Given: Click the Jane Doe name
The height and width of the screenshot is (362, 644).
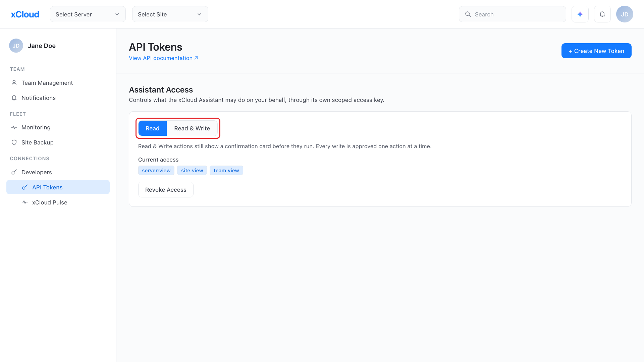Looking at the screenshot, I should coord(42,46).
